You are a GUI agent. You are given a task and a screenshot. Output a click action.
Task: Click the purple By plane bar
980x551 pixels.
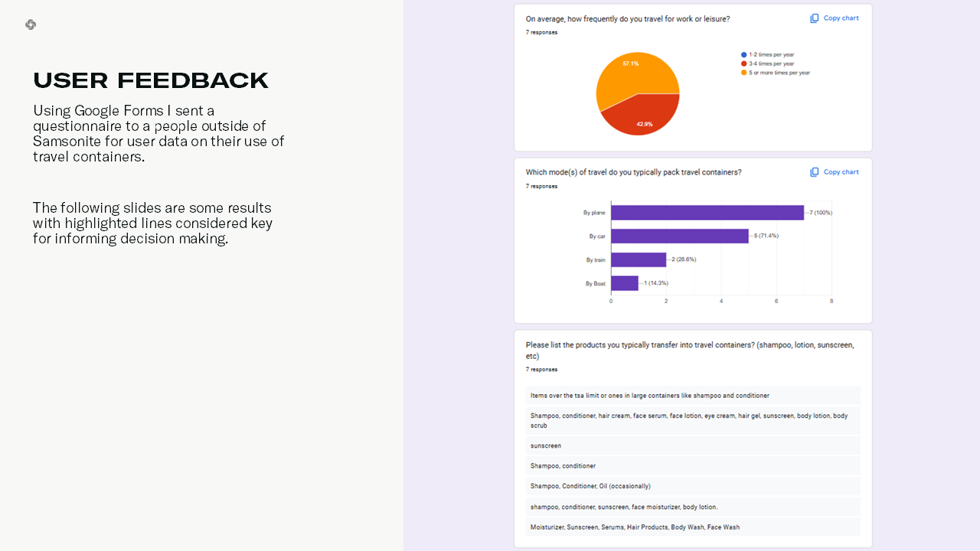(707, 213)
